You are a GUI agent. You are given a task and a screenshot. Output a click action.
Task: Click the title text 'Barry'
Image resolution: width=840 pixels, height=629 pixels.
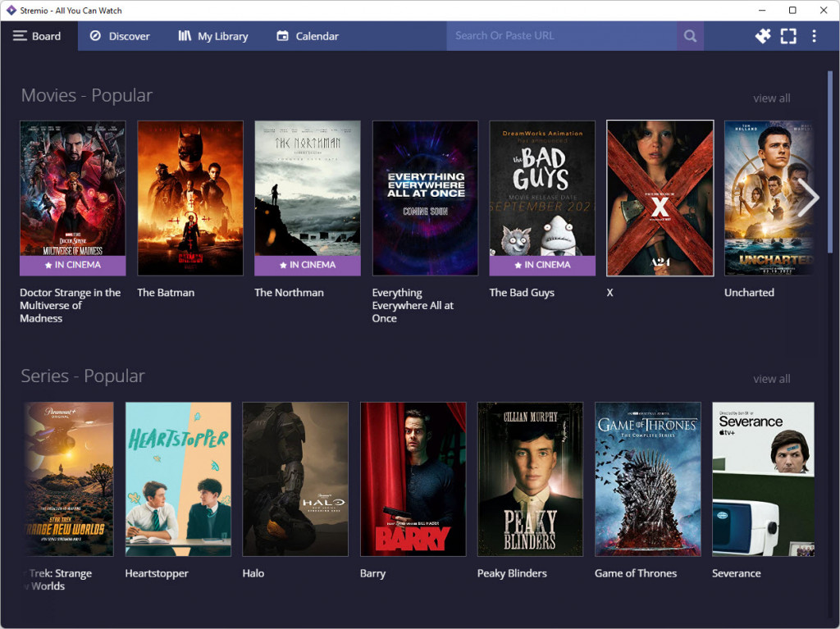tap(373, 573)
